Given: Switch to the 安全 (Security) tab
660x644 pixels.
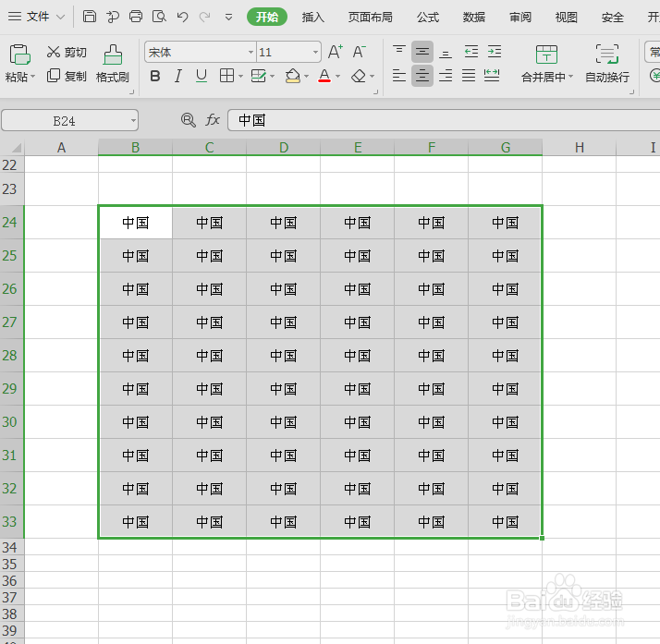Looking at the screenshot, I should pos(612,18).
